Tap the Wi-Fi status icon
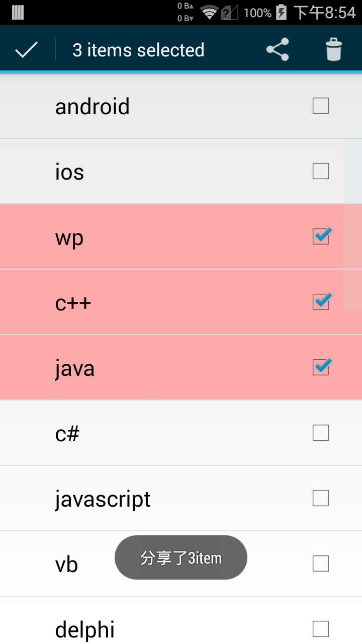362x644 pixels. click(x=209, y=13)
